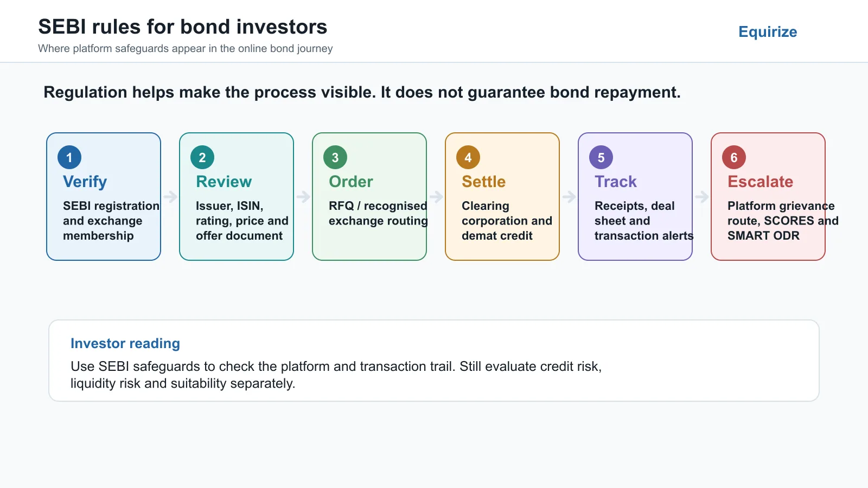The width and height of the screenshot is (868, 488).
Task: Click the arrow between Order and Settle
Action: pyautogui.click(x=436, y=196)
